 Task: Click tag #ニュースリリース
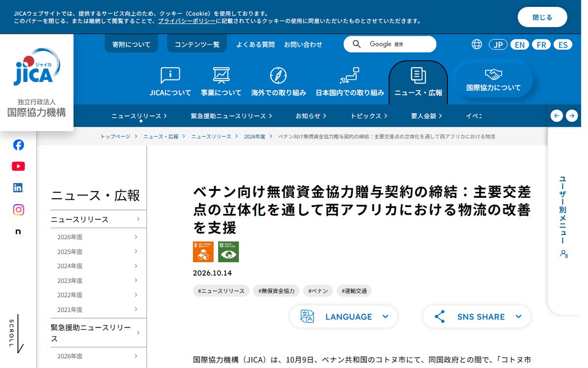[x=221, y=291]
